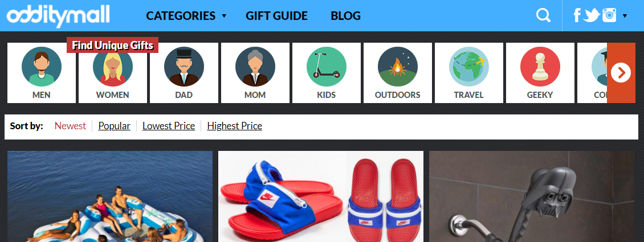Open the Instagram camera icon
Screen dimensions: 644x242
click(609, 15)
